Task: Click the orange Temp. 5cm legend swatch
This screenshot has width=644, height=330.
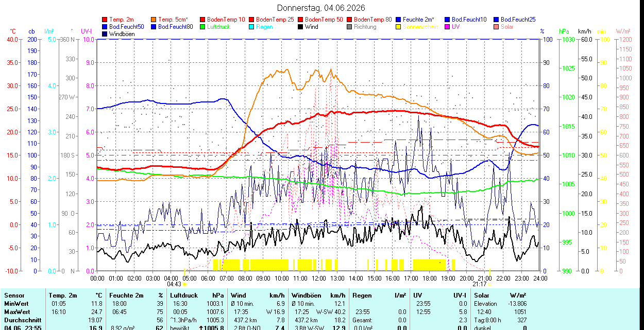Action: coord(154,20)
